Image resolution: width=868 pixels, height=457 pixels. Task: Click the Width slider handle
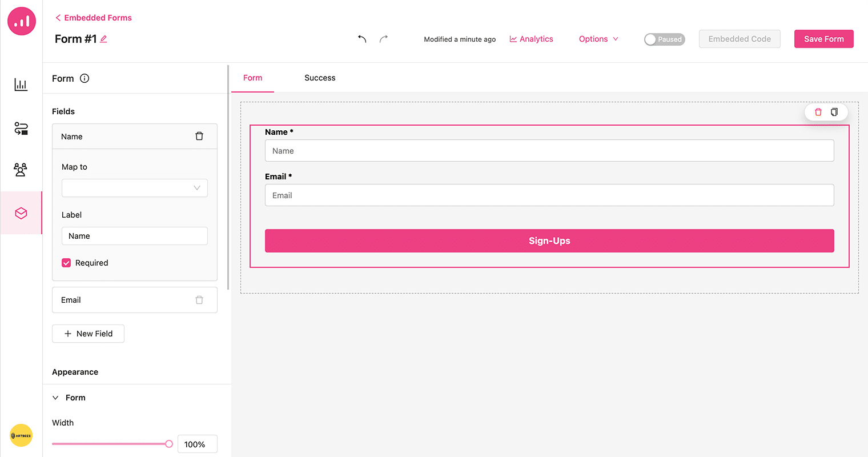click(x=169, y=444)
